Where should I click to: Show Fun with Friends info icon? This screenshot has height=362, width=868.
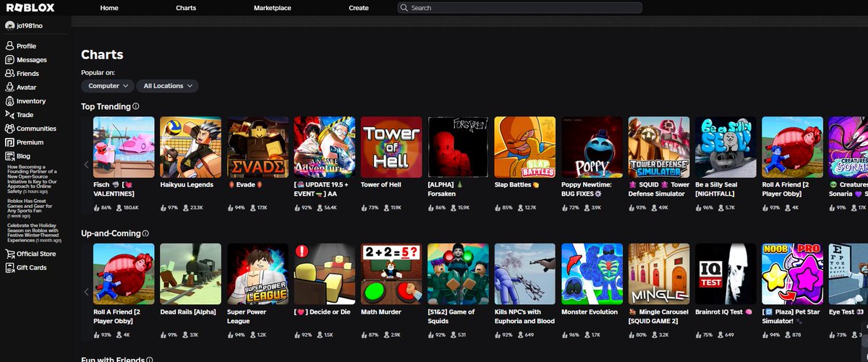coord(150,359)
